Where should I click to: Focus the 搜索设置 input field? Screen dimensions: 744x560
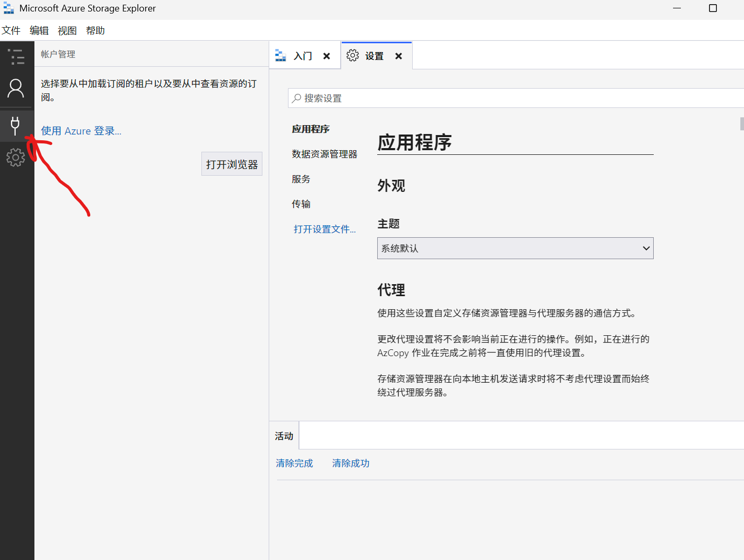click(x=517, y=98)
